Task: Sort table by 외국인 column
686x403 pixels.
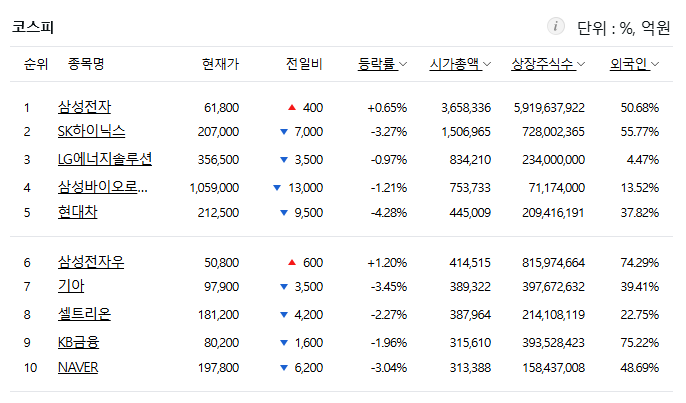Action: 634,64
